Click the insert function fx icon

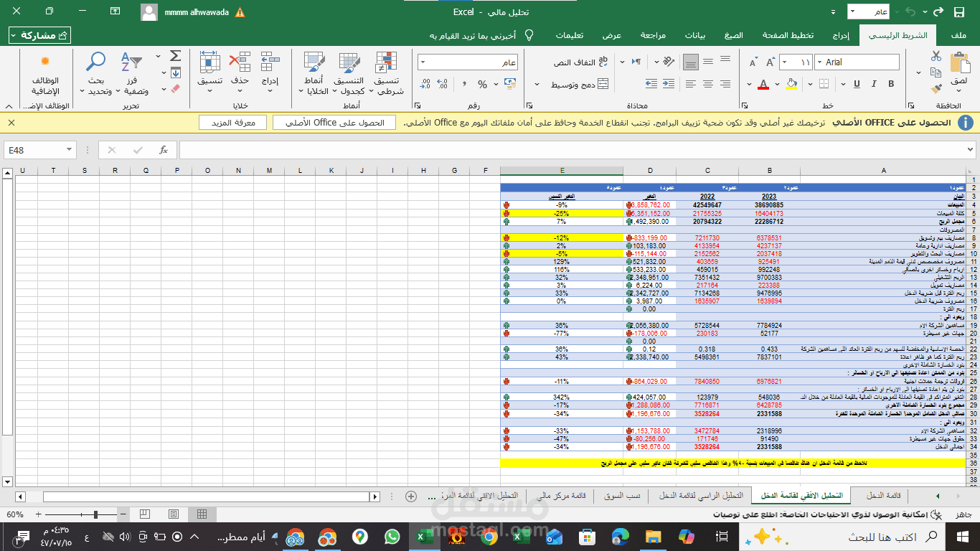164,150
